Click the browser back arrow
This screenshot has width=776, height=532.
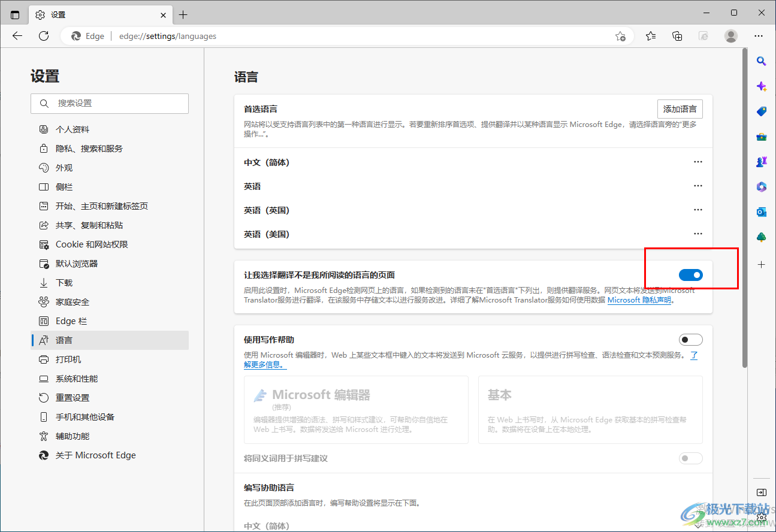point(17,36)
